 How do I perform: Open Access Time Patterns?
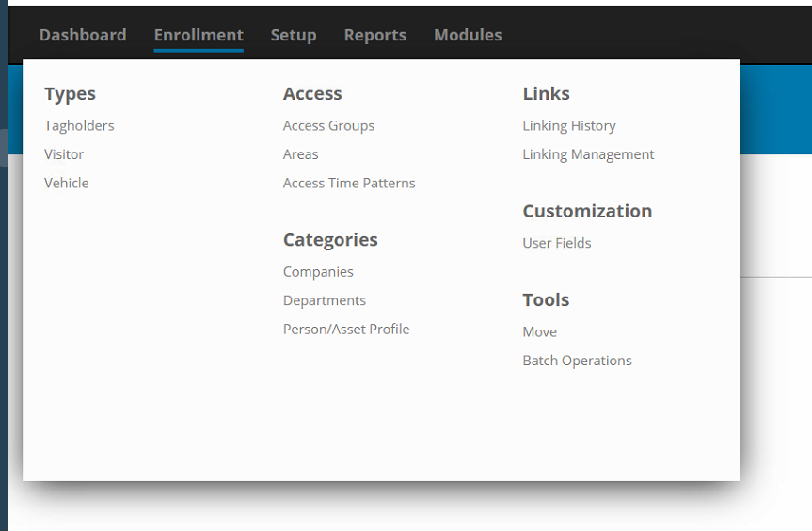349,183
